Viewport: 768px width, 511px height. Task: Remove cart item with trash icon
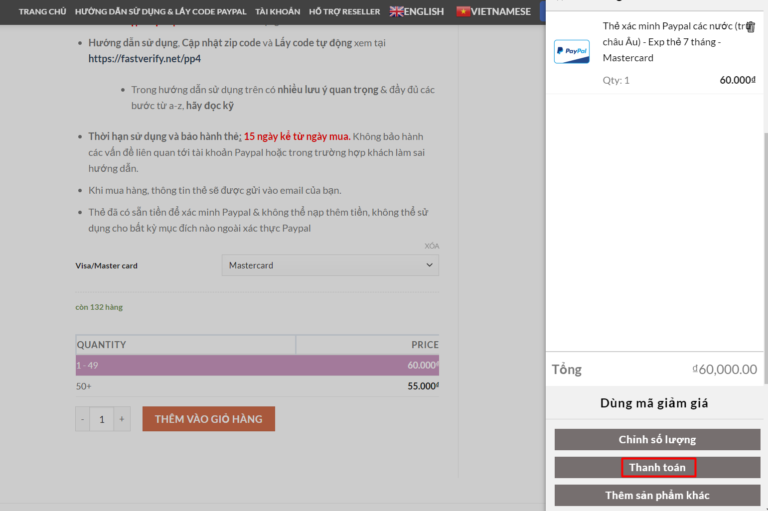pyautogui.click(x=750, y=27)
